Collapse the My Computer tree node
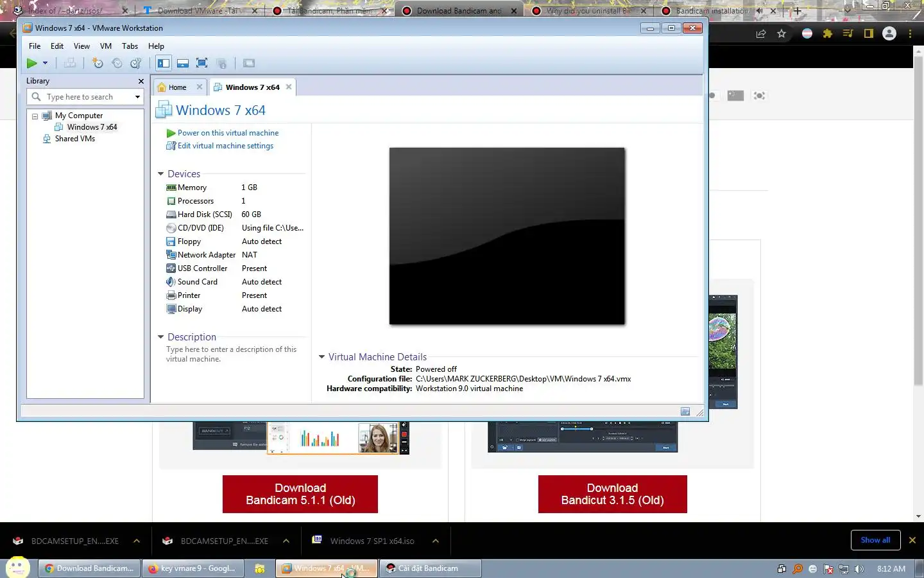 click(x=35, y=116)
